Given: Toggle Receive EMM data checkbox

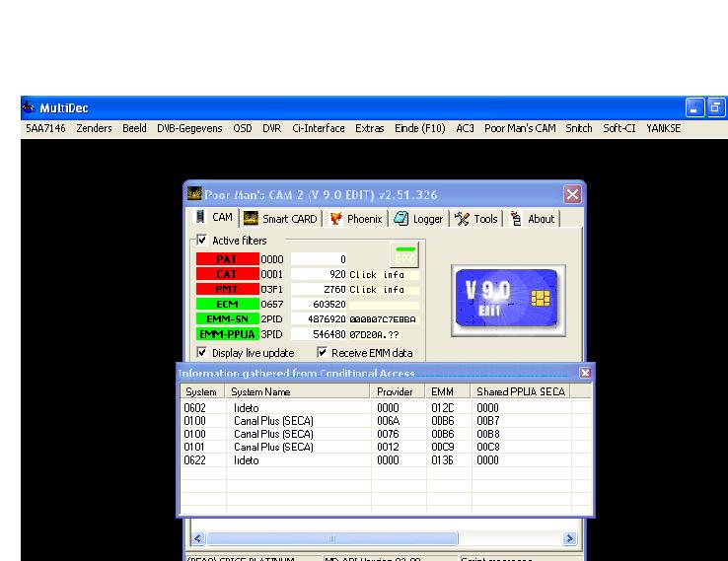Looking at the screenshot, I should point(322,353).
